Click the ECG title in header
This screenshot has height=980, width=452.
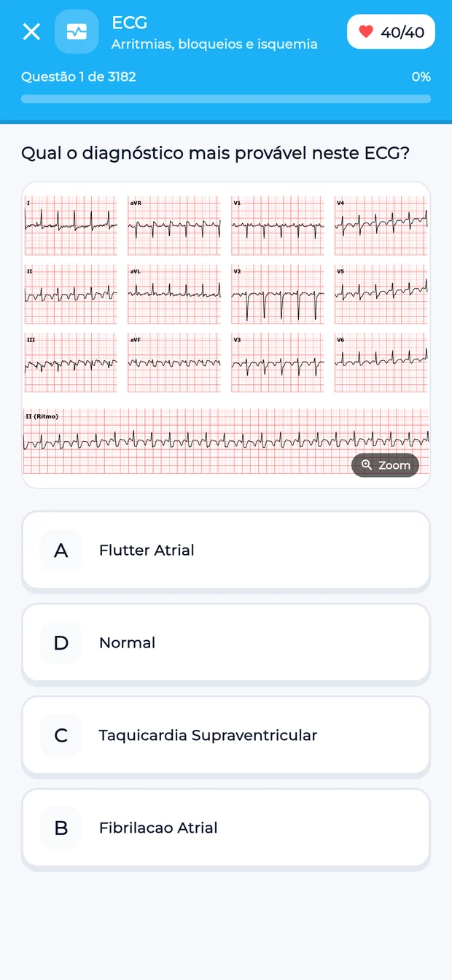[129, 23]
